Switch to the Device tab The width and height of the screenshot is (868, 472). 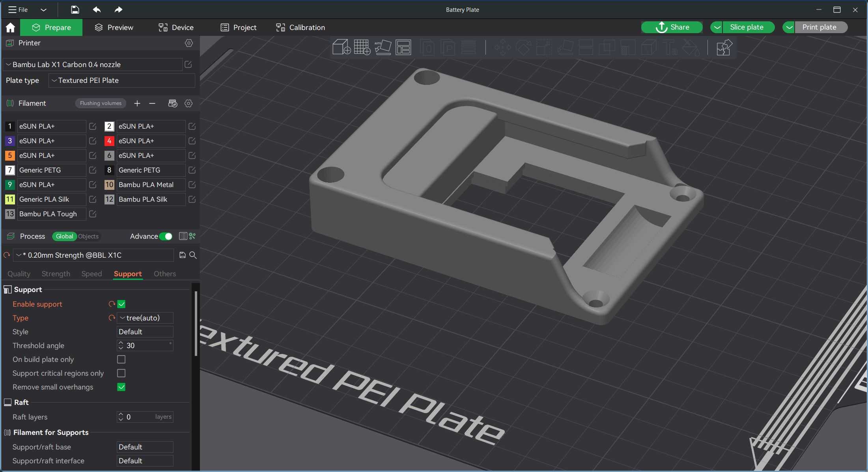[176, 27]
